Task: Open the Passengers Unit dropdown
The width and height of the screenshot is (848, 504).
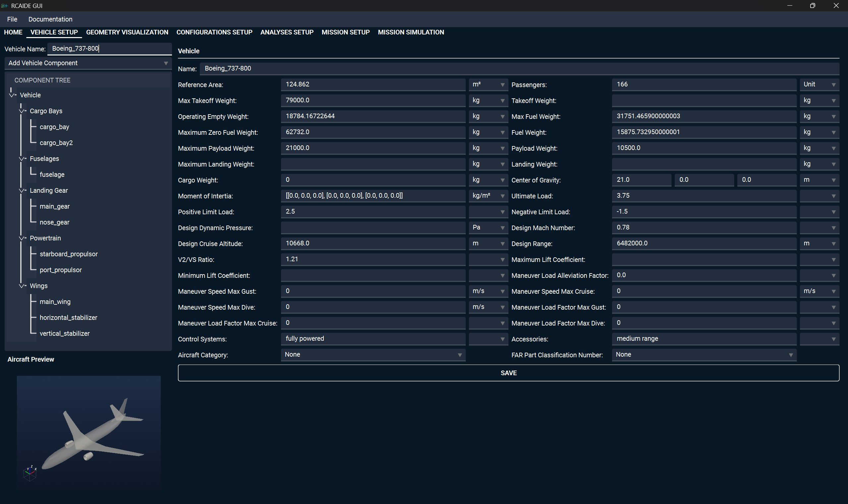Action: (819, 84)
